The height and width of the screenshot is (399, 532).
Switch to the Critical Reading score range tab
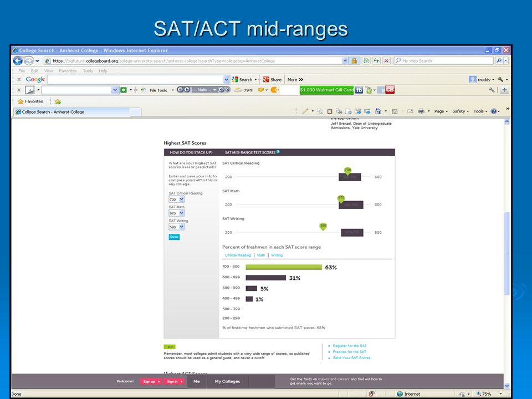(238, 255)
